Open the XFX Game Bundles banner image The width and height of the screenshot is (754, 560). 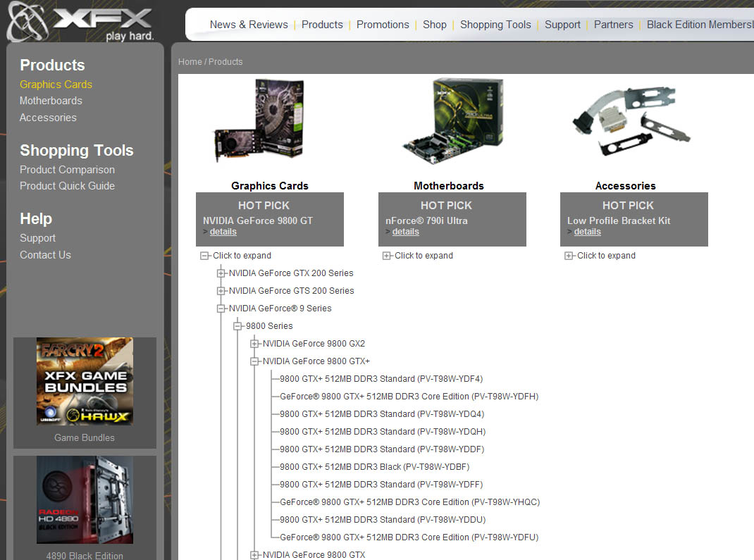tap(85, 381)
